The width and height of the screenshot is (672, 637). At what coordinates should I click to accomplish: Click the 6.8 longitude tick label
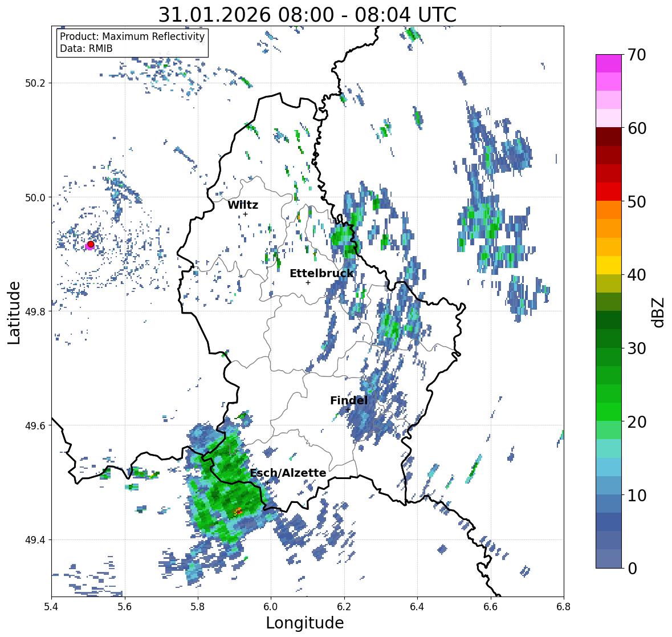564,607
